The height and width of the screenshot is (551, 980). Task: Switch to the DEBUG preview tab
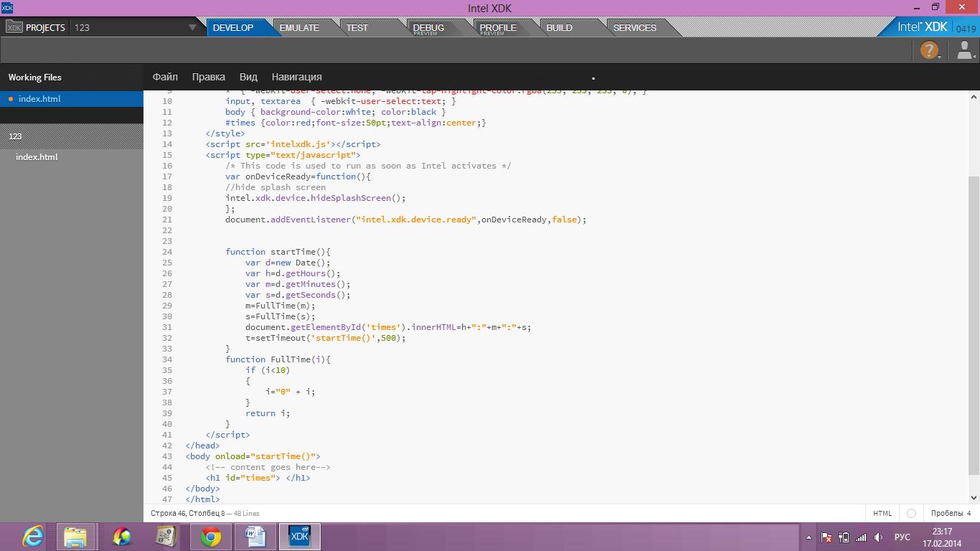tap(428, 27)
